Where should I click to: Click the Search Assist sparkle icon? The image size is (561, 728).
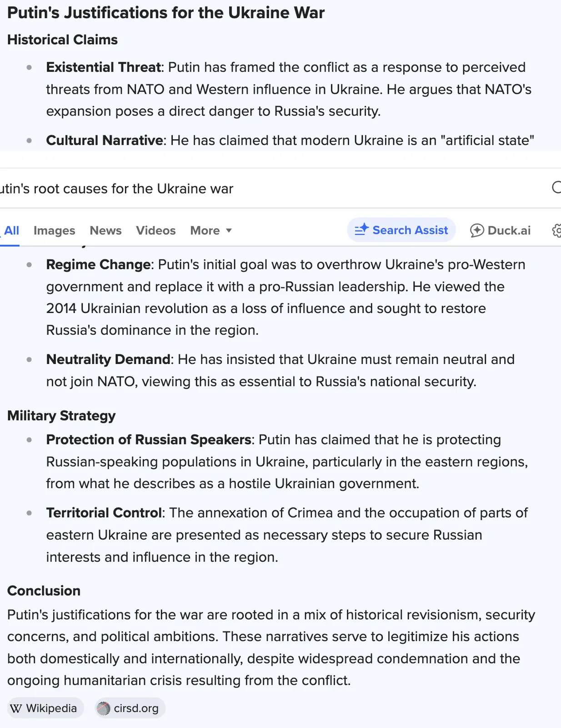[362, 230]
